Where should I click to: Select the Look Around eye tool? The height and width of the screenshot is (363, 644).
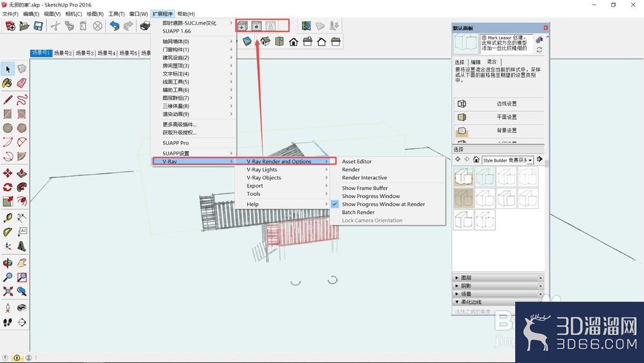pos(22,308)
